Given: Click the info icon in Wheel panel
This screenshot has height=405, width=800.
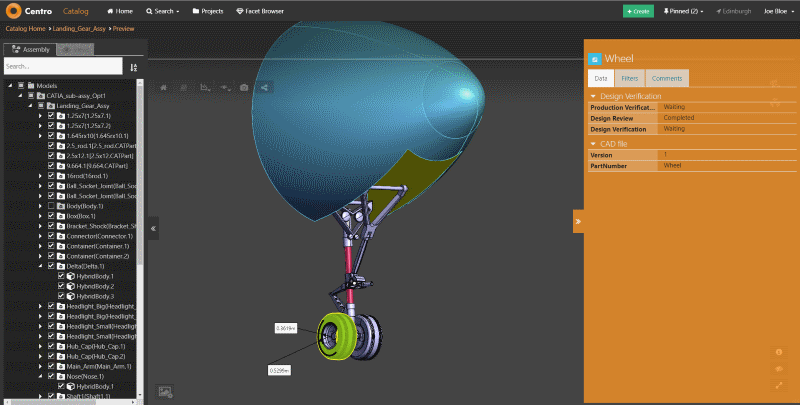Looking at the screenshot, I should click(779, 352).
